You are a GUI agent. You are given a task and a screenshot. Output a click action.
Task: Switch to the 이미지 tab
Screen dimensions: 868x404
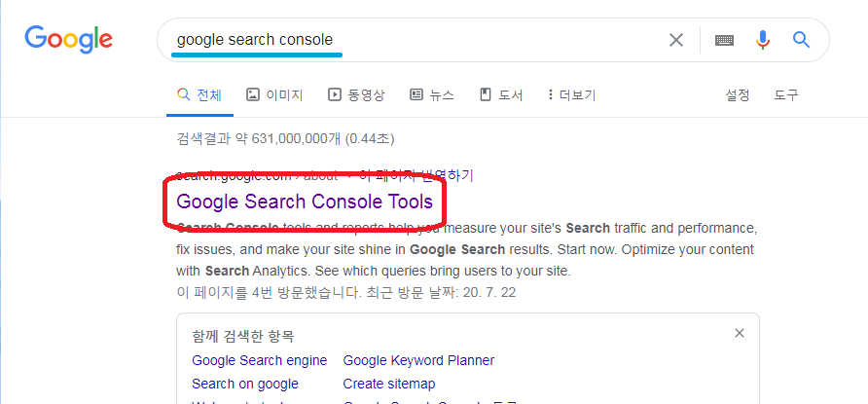(x=274, y=95)
